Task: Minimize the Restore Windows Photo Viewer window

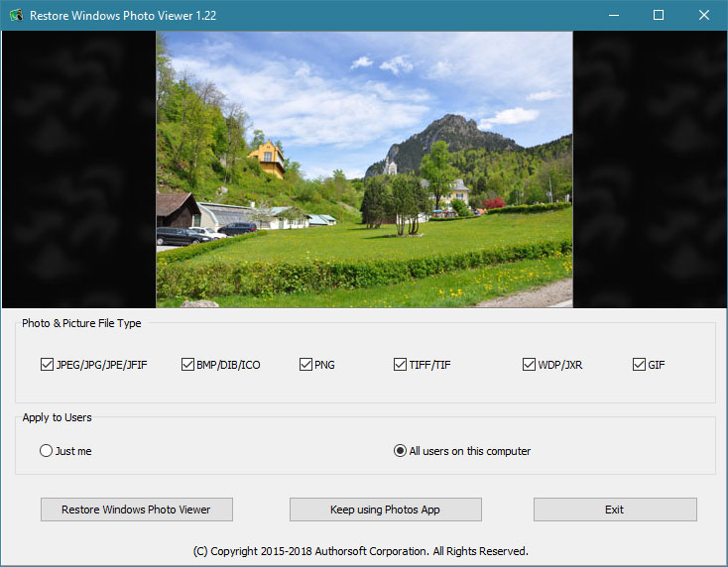Action: point(613,16)
